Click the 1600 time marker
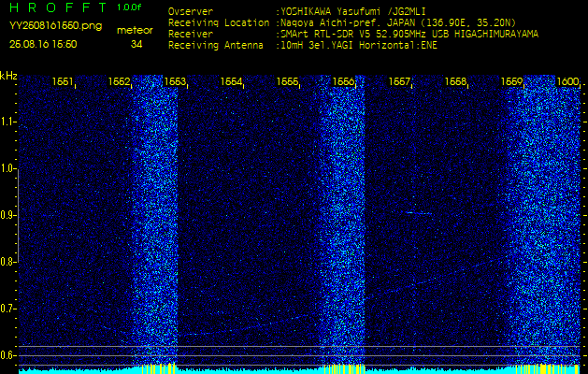Viewport: 588px width, 374px height. 568,81
